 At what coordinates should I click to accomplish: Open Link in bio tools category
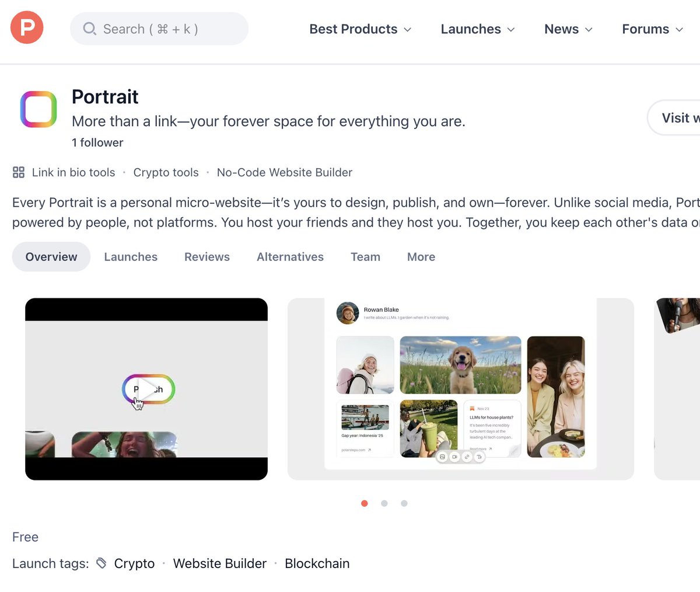click(x=73, y=172)
